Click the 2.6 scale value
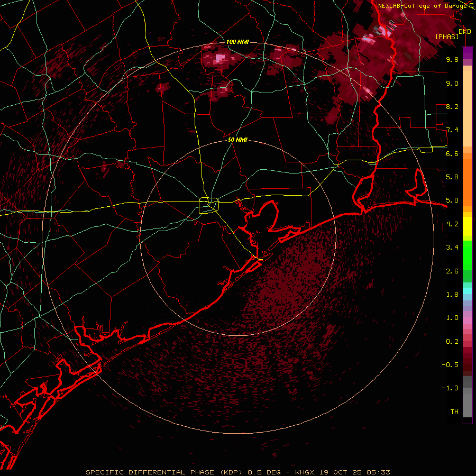Image resolution: width=476 pixels, height=476 pixels. click(452, 271)
